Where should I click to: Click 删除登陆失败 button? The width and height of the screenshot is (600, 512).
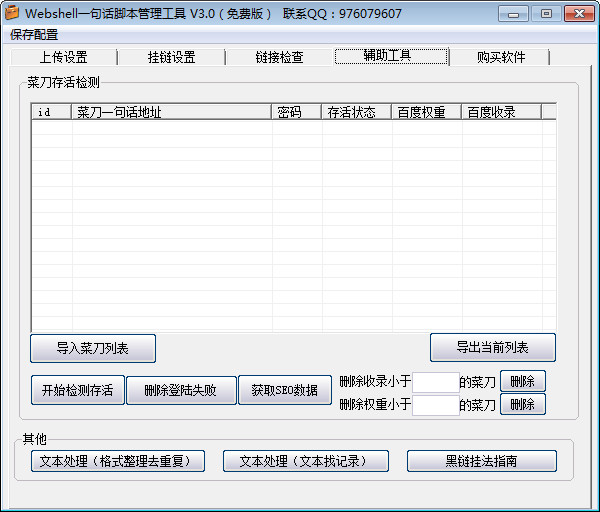[181, 390]
